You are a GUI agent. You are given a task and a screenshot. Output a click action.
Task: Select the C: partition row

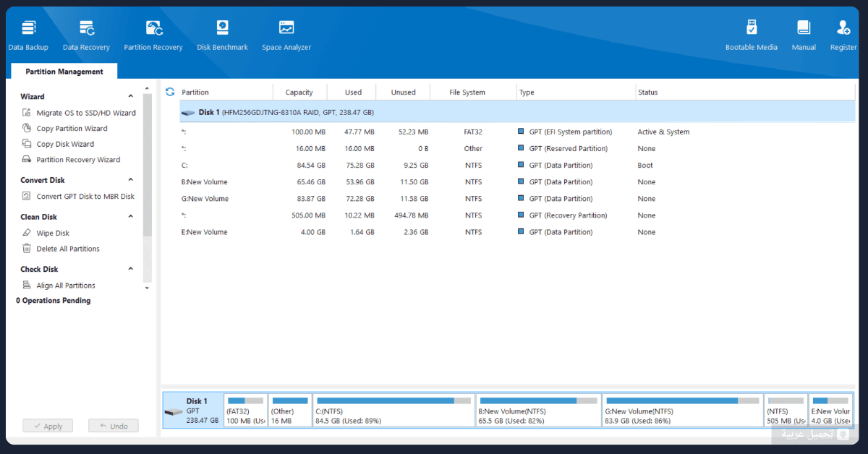pos(517,166)
